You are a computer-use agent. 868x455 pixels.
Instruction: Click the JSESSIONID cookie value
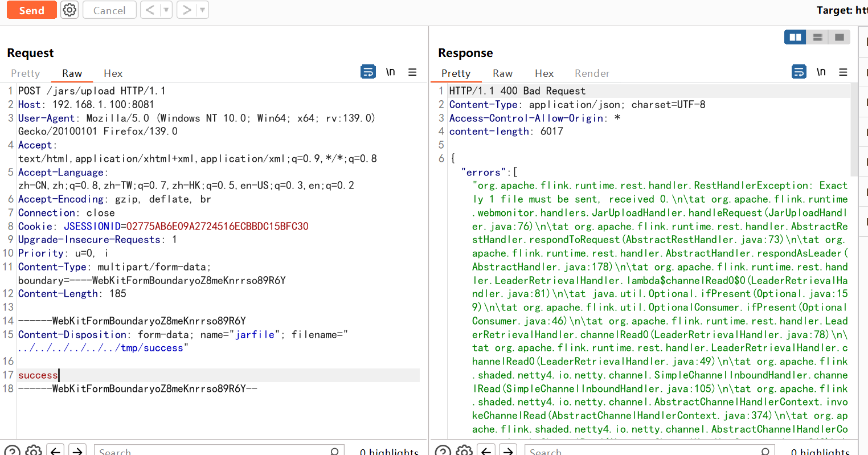pos(217,226)
